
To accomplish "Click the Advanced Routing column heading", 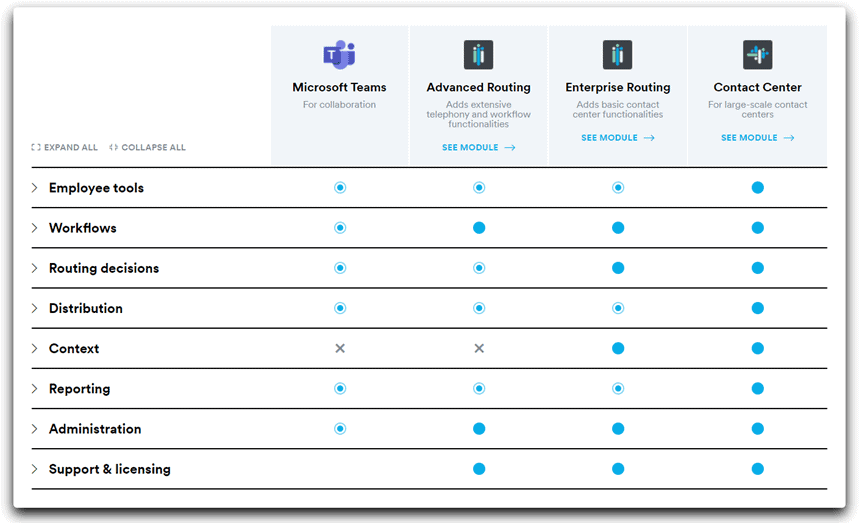I will pos(478,87).
